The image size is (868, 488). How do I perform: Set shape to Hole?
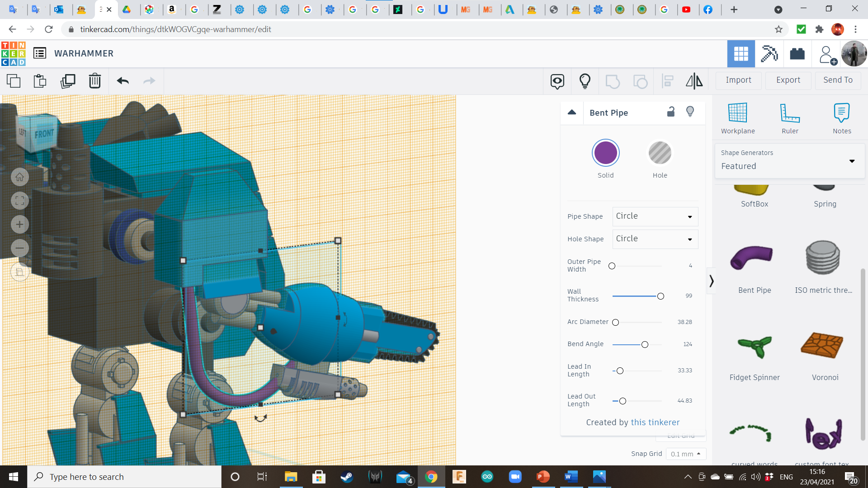coord(660,153)
